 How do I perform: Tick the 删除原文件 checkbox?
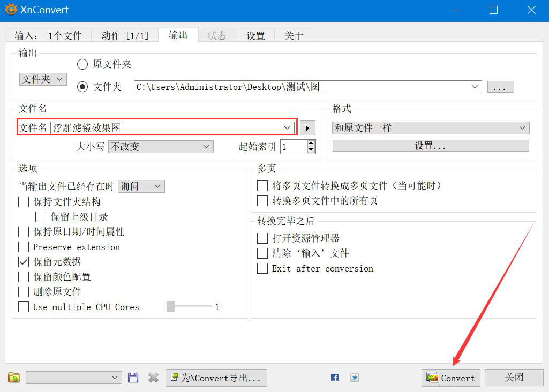24,292
